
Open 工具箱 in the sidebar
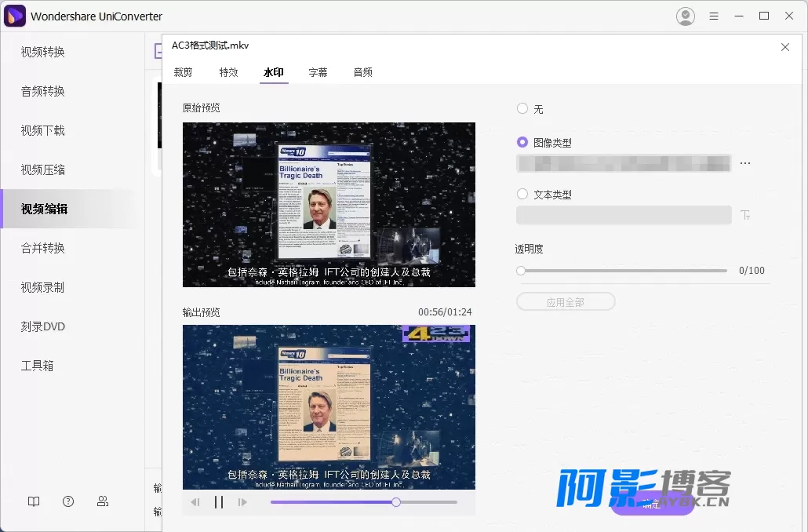[x=37, y=366]
